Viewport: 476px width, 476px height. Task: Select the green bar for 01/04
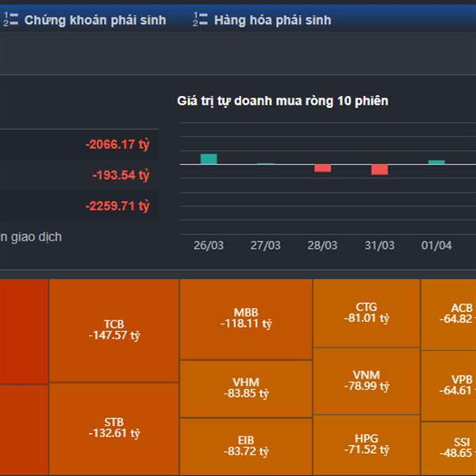(x=436, y=162)
